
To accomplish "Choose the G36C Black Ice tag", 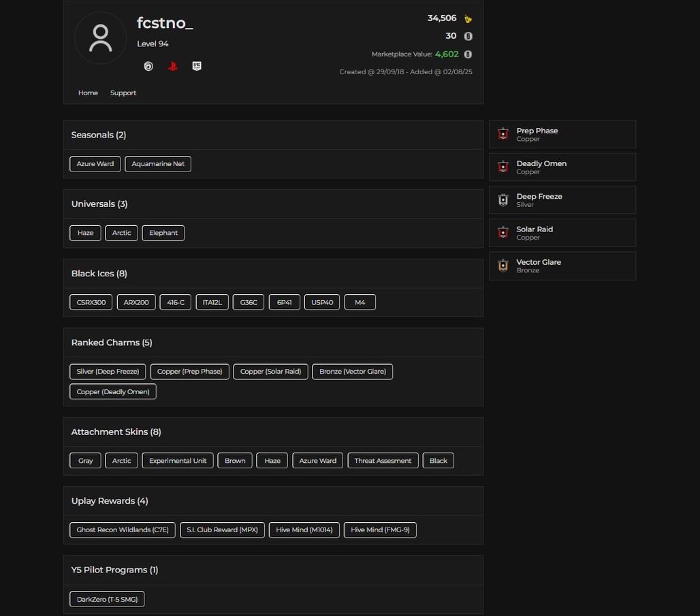I will click(x=249, y=302).
